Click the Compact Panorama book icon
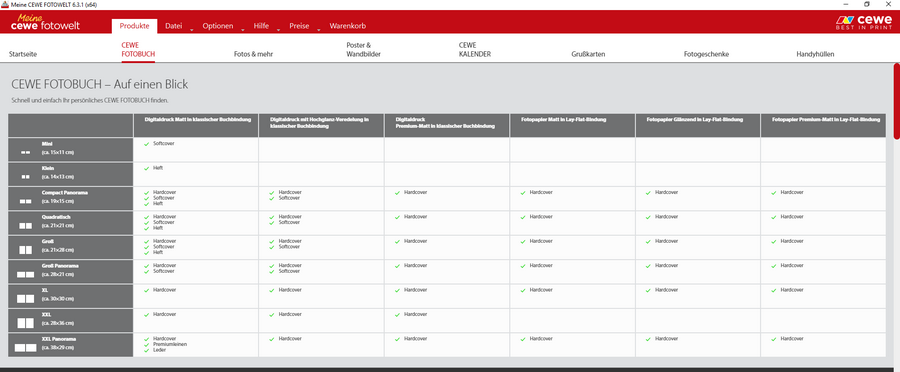 point(25,202)
